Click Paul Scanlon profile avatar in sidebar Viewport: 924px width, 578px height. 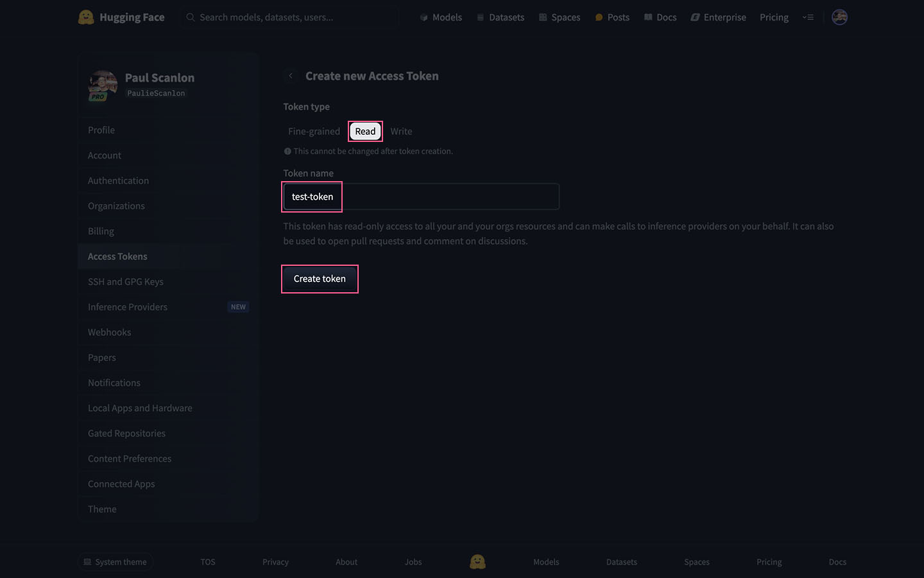pos(103,85)
